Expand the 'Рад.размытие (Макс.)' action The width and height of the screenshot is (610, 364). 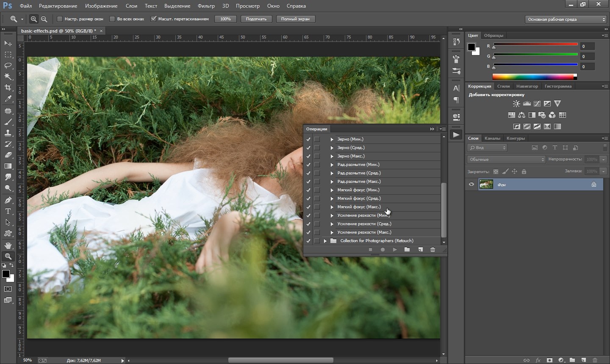pyautogui.click(x=332, y=182)
